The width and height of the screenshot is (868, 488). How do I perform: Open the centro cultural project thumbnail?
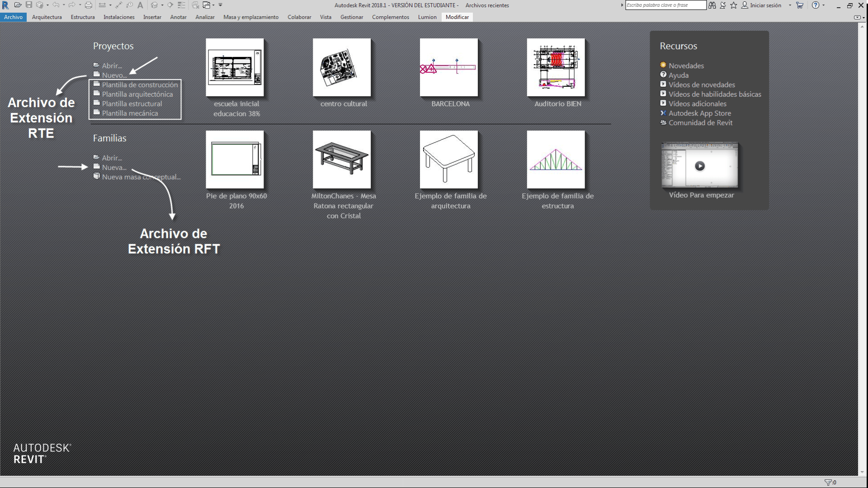pyautogui.click(x=342, y=67)
